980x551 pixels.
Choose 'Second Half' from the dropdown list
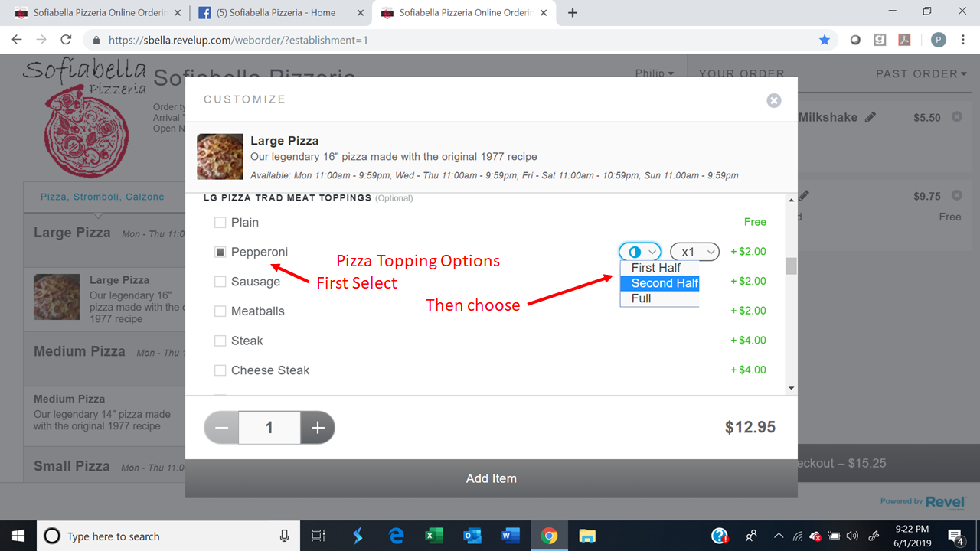click(663, 283)
